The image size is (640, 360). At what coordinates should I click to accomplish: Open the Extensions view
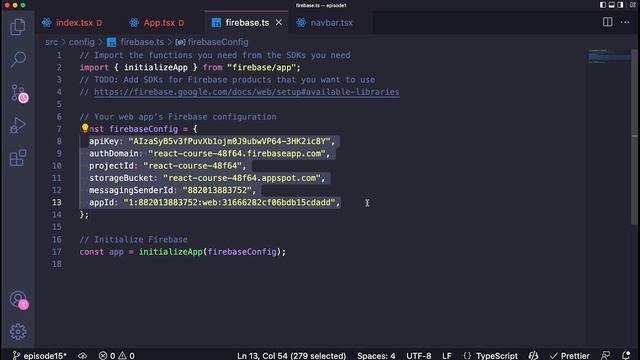(18, 158)
